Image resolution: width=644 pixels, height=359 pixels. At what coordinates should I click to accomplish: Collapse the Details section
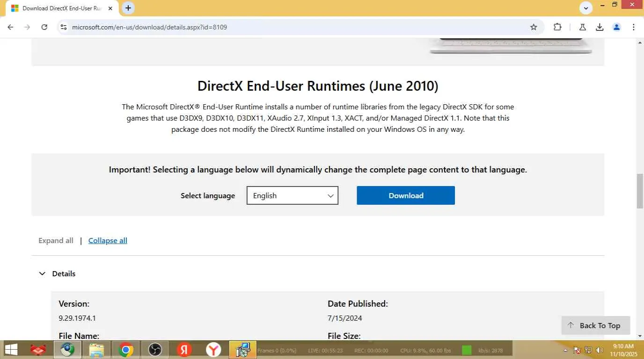click(57, 274)
